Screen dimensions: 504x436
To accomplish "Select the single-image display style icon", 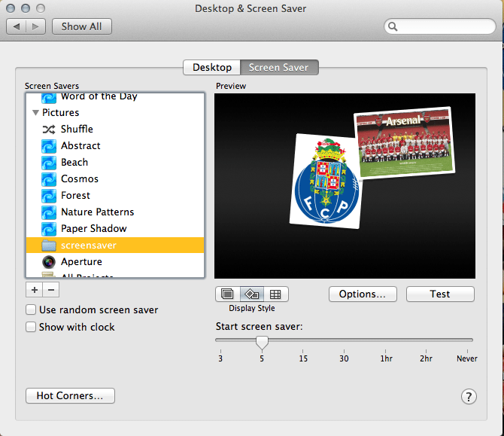I will pos(228,294).
